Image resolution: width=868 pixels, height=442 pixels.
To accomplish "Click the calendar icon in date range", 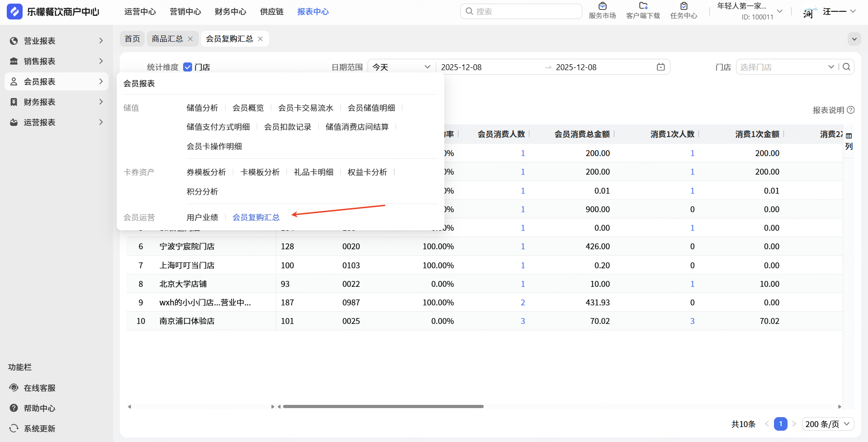I will click(660, 67).
